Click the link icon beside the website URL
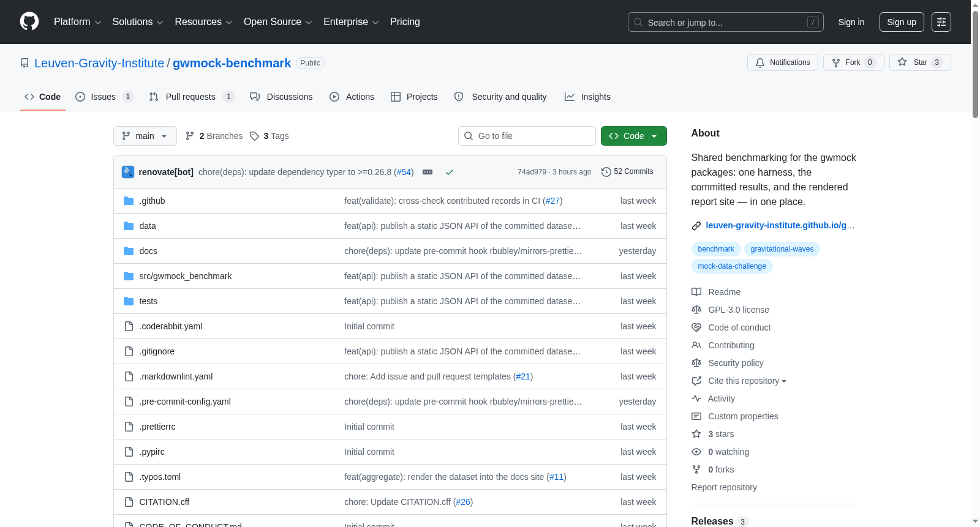This screenshot has height=527, width=980. [x=696, y=226]
